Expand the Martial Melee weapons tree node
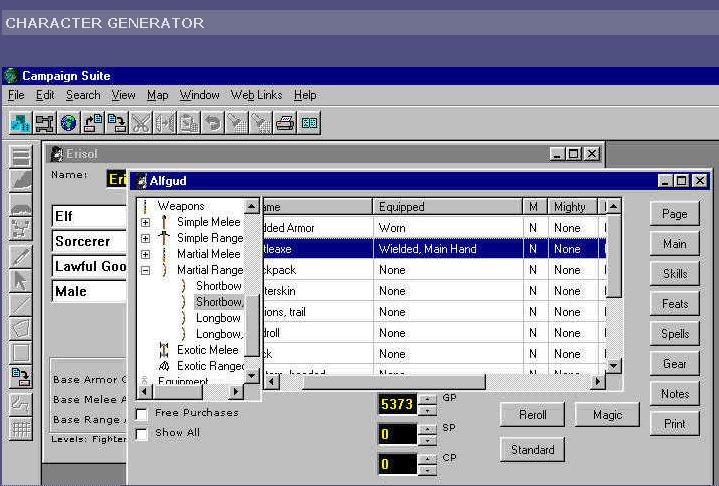 (x=145, y=254)
